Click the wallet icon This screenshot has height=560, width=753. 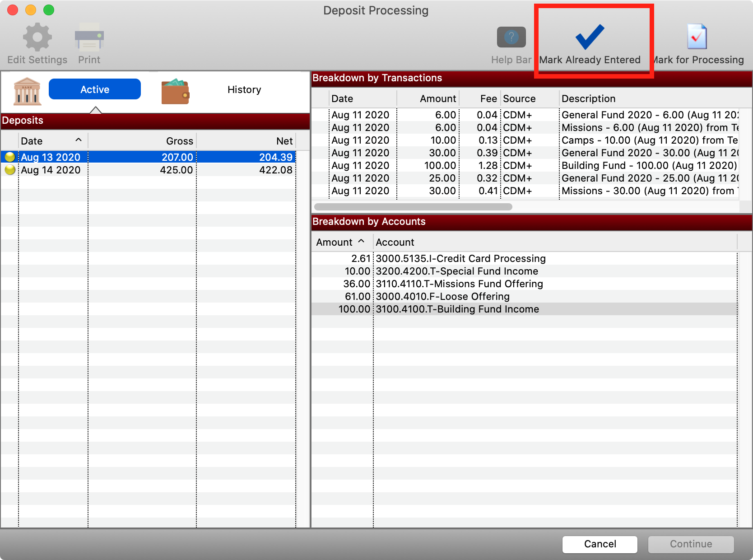(175, 92)
